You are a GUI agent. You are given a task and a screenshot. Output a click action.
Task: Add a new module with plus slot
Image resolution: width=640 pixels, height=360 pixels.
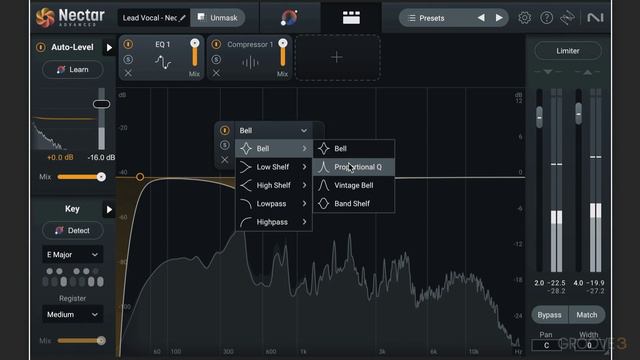click(x=337, y=57)
